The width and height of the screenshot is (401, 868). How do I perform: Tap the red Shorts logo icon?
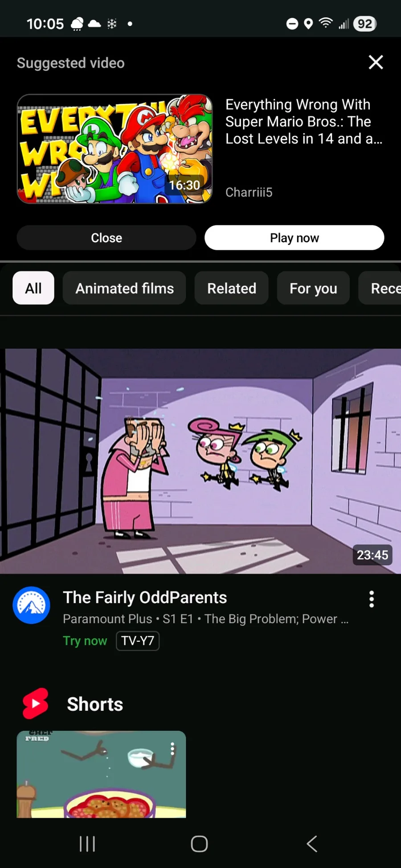(x=35, y=704)
